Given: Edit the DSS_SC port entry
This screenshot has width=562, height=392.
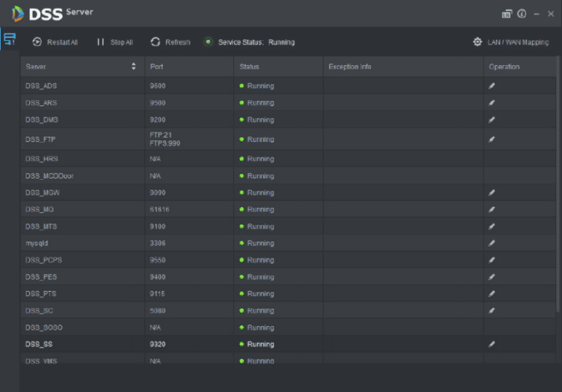Looking at the screenshot, I should pos(492,310).
